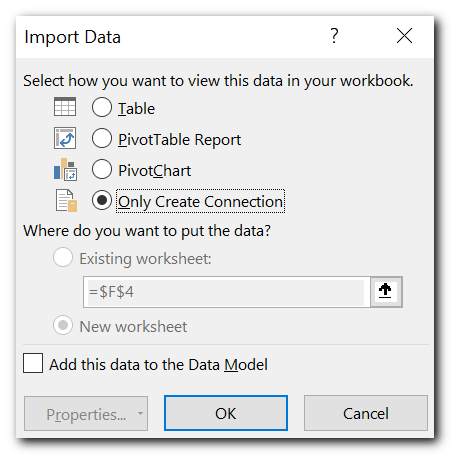Select the Table radio button
The image size is (451, 455).
pyautogui.click(x=102, y=107)
